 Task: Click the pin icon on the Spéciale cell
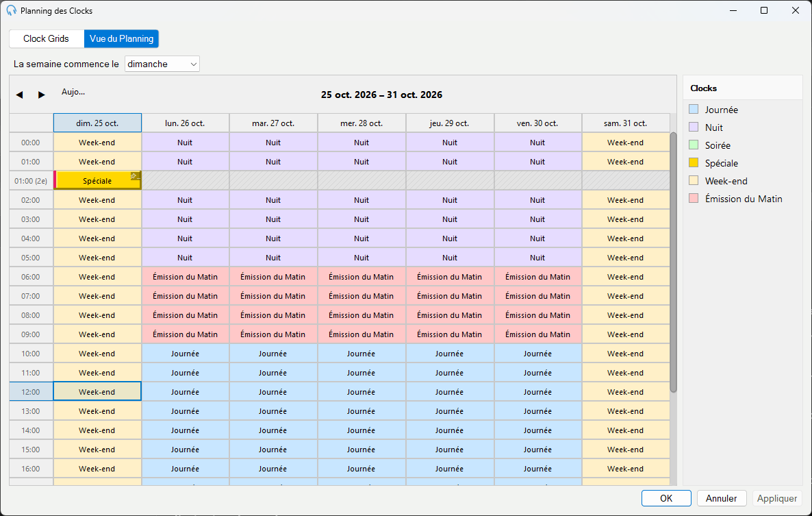pos(134,177)
